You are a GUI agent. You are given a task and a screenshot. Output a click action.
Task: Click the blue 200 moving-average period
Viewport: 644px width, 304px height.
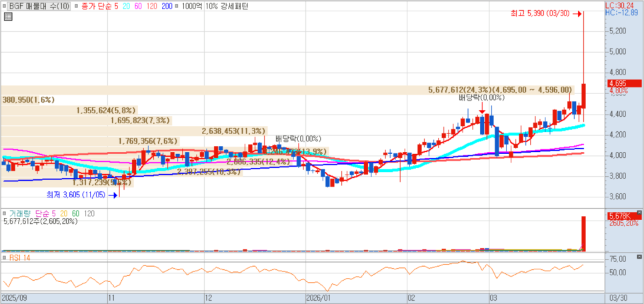(x=167, y=6)
